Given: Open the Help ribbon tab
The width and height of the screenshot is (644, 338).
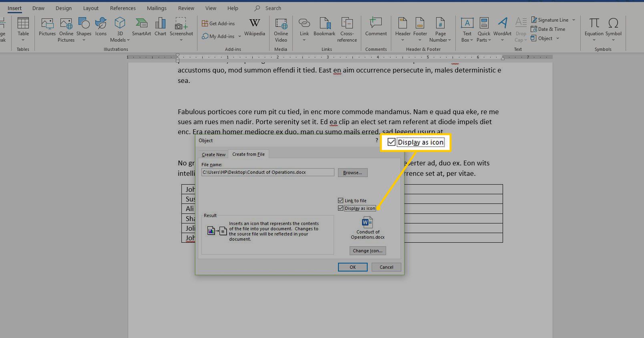Looking at the screenshot, I should click(x=233, y=8).
